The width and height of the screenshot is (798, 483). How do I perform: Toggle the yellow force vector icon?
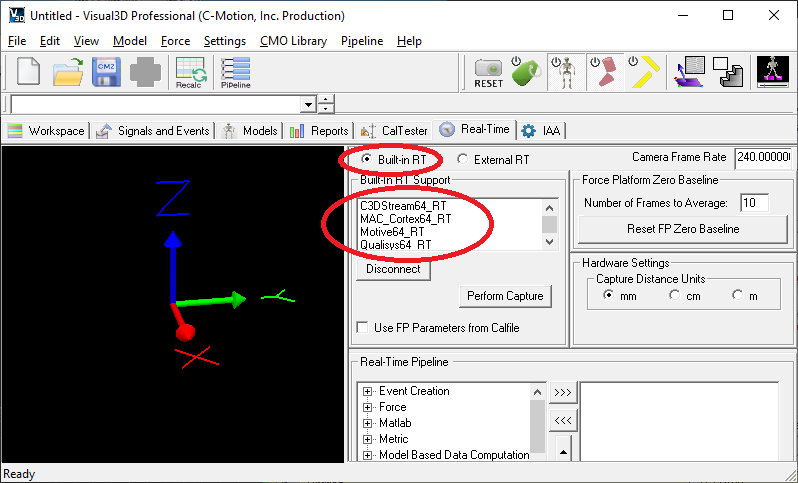(644, 72)
